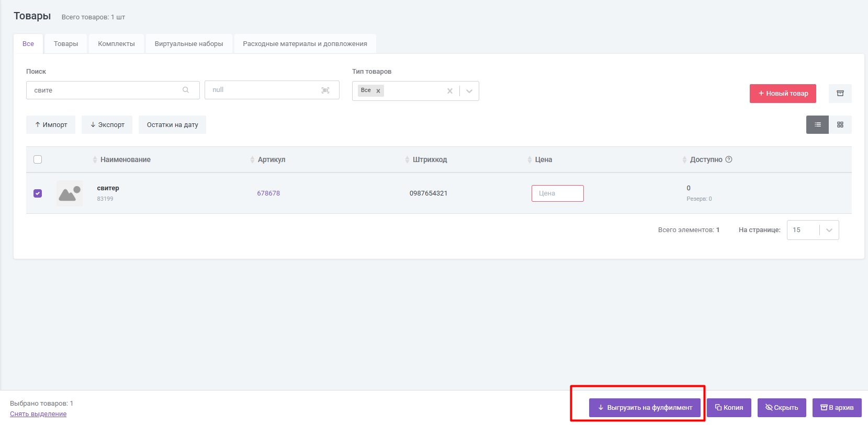
Task: Click 'Остатки на дату' button
Action: [x=173, y=124]
